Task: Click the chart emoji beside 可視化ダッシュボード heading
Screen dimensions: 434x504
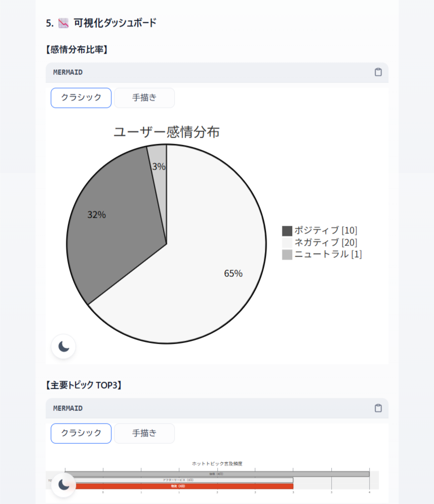Action: [x=63, y=23]
